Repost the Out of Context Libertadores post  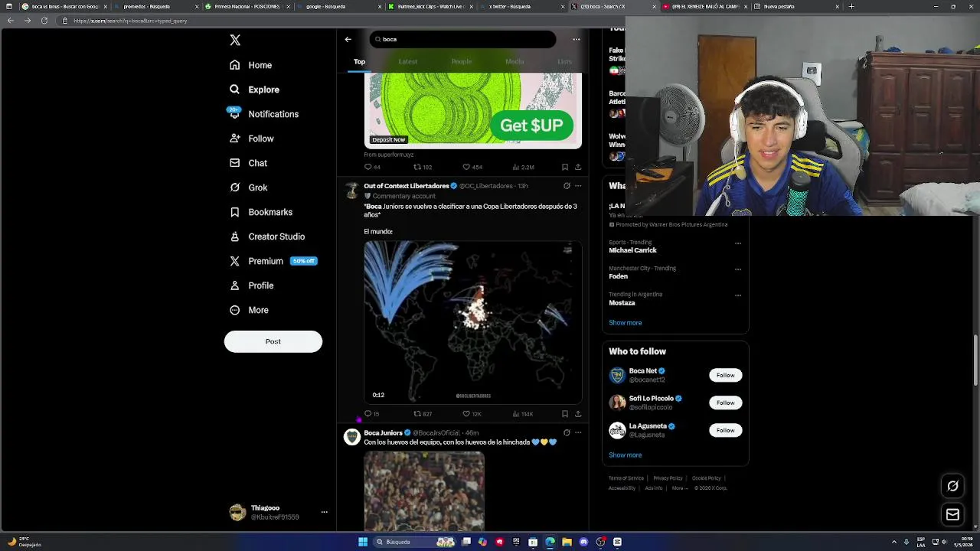click(423, 414)
